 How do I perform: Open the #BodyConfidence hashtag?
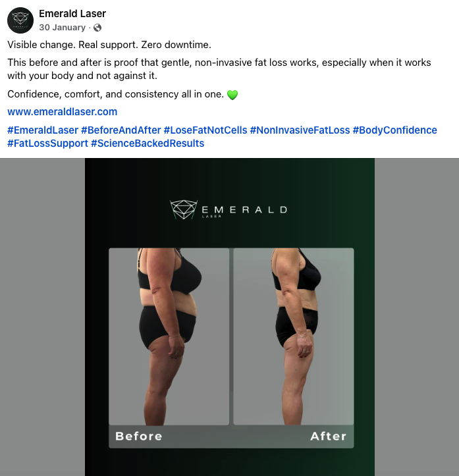tap(394, 130)
